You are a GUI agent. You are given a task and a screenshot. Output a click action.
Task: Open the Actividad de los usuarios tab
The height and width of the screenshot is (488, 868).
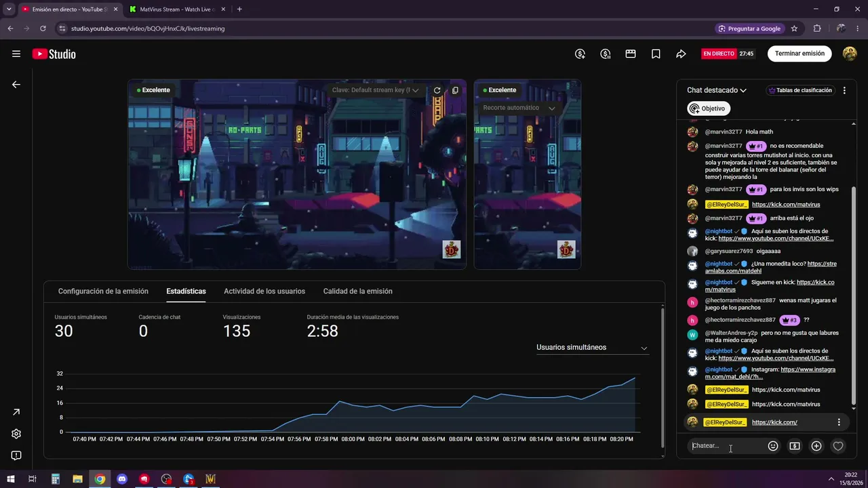click(x=264, y=291)
